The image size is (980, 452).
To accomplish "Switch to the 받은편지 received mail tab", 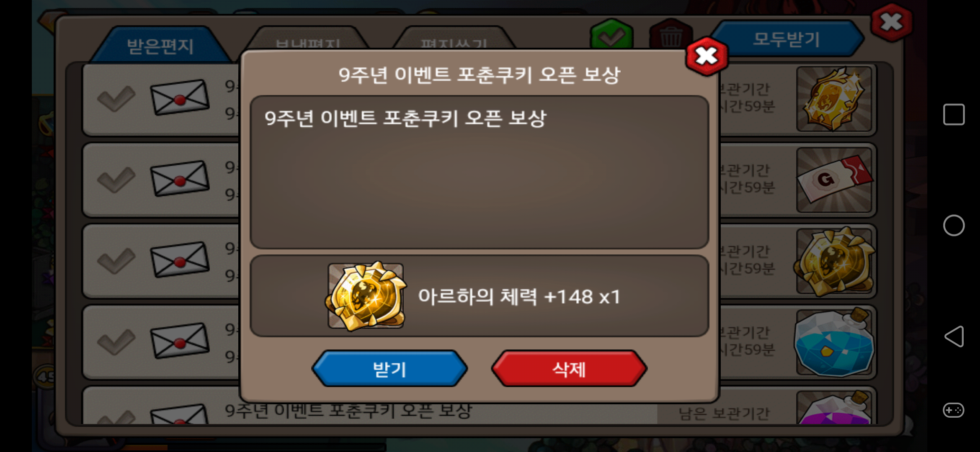I will (160, 45).
